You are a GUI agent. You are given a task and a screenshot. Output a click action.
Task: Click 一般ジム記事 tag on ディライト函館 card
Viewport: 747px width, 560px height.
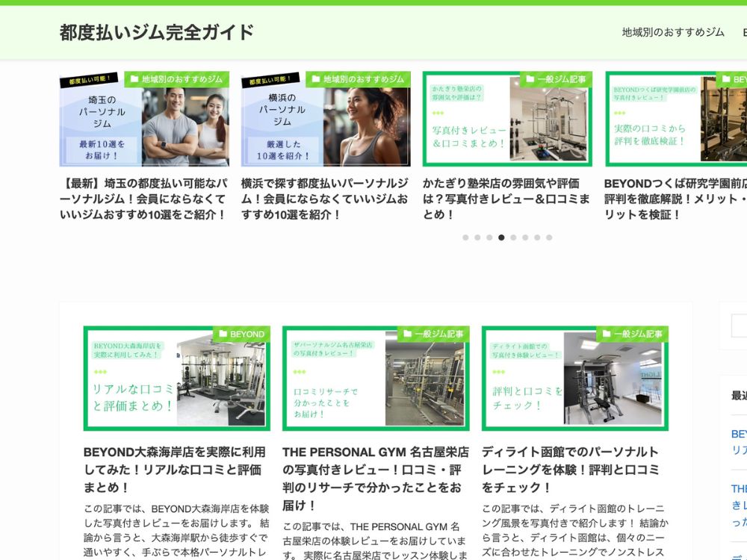[x=633, y=334]
